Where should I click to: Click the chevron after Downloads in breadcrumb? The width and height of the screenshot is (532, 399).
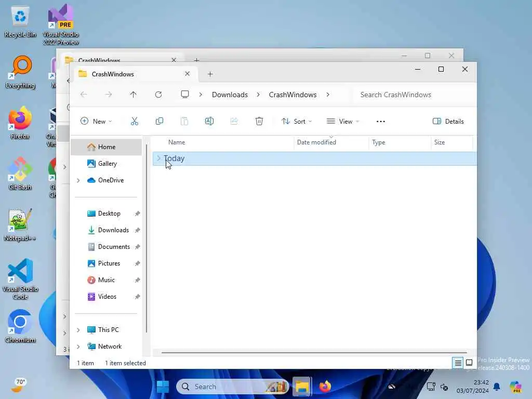click(258, 95)
